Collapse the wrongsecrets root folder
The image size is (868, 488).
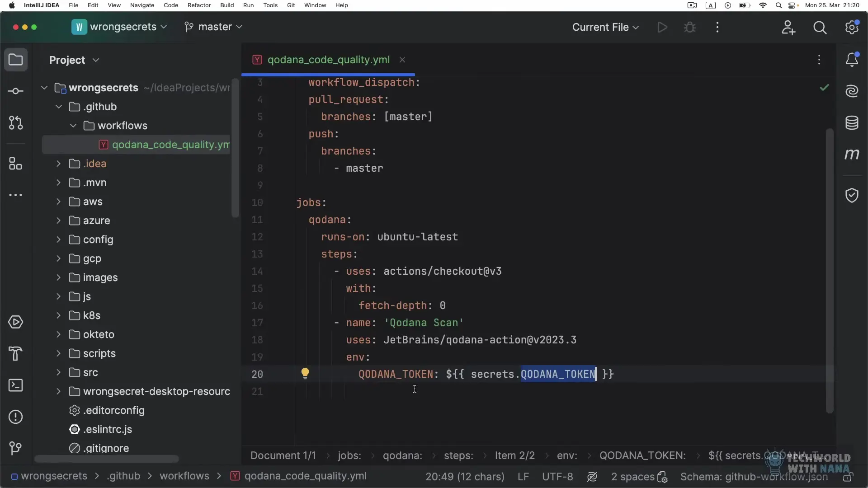coord(44,88)
